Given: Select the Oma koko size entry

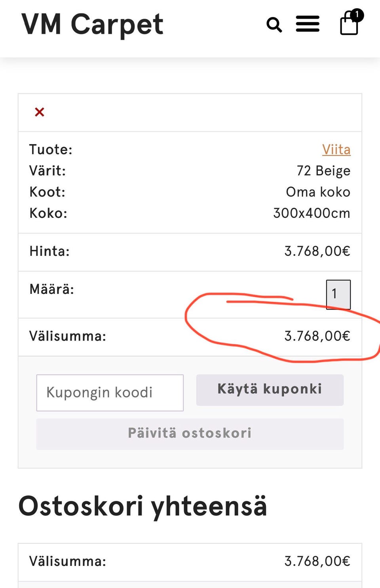Looking at the screenshot, I should click(x=318, y=192).
